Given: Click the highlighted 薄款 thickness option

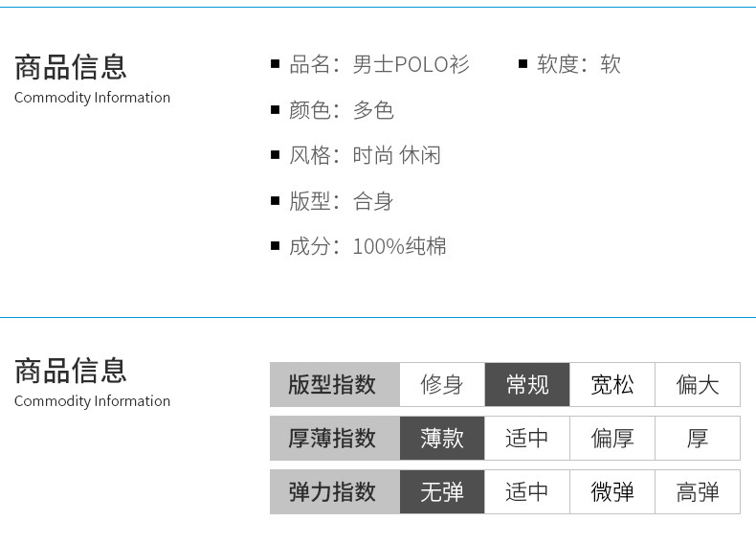Looking at the screenshot, I should [x=442, y=439].
